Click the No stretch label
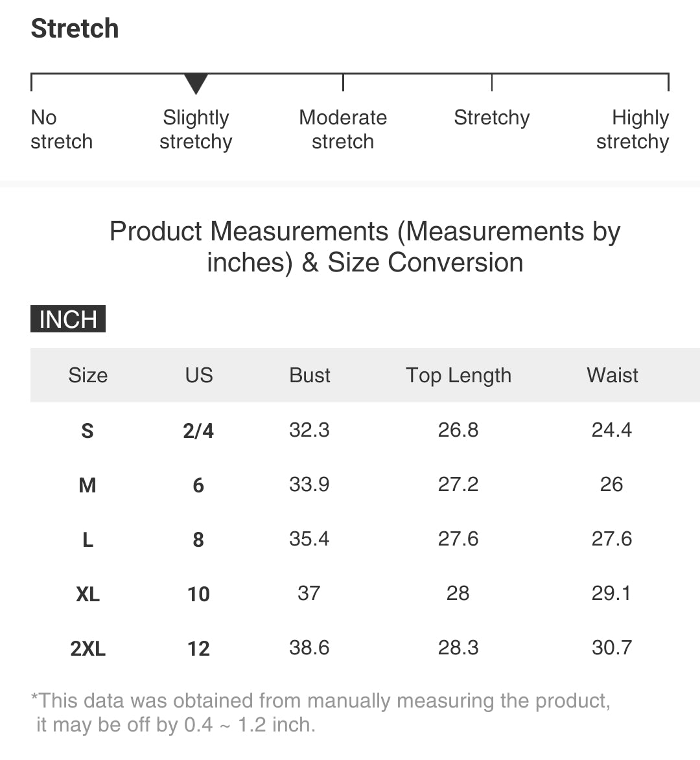 (62, 130)
